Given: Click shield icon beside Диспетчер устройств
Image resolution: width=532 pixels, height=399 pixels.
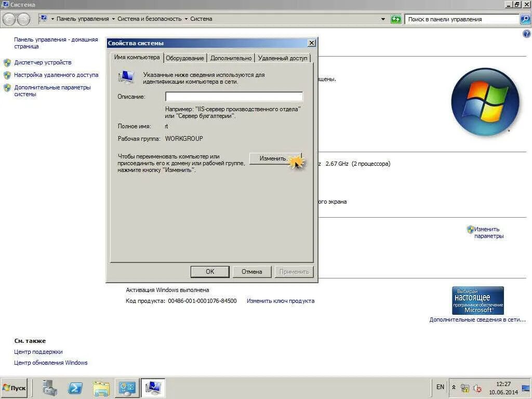Looking at the screenshot, I should (x=7, y=63).
